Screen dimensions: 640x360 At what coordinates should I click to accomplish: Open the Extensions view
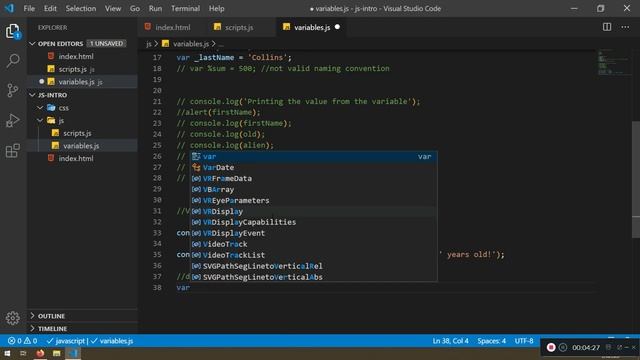point(13,150)
